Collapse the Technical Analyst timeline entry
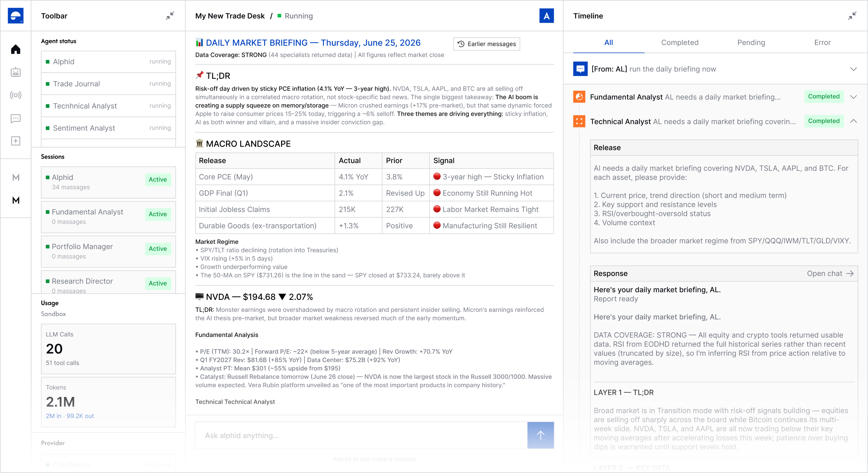868x473 pixels. [x=853, y=121]
